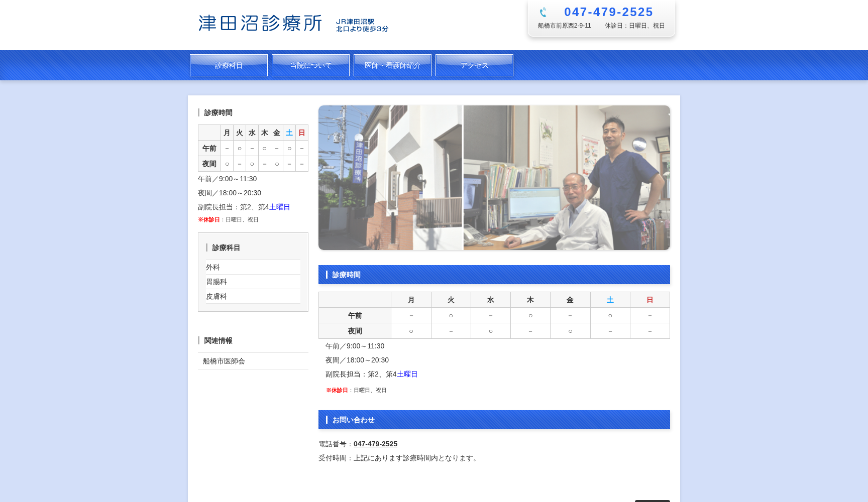
Task: View the clinic exterior building photo
Action: click(x=390, y=177)
